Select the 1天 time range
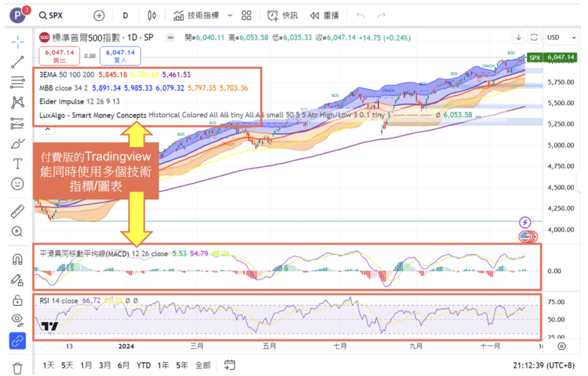The image size is (588, 376). [48, 365]
